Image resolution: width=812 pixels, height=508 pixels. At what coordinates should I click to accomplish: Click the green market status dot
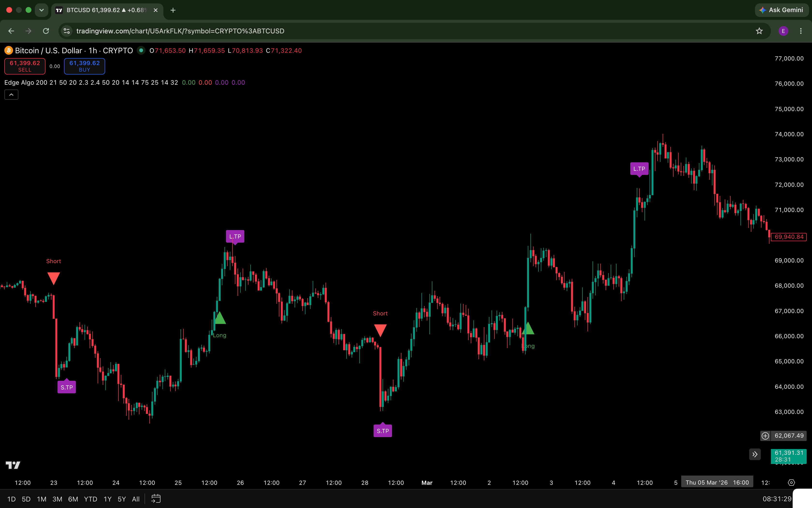pos(141,50)
